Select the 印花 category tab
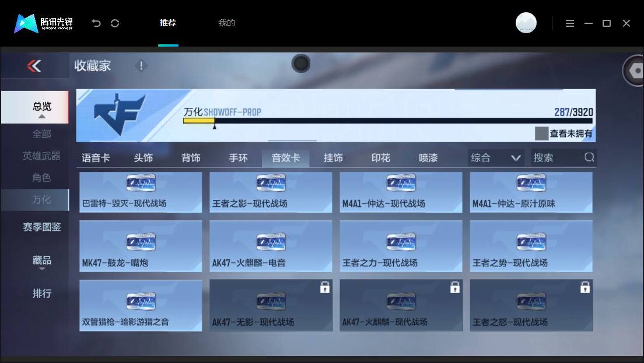The height and width of the screenshot is (363, 644). [x=381, y=158]
